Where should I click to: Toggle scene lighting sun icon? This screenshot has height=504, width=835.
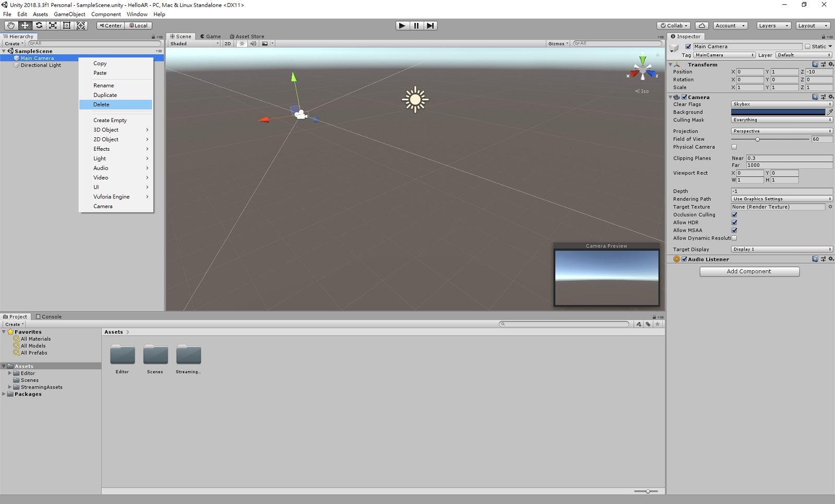tap(242, 44)
